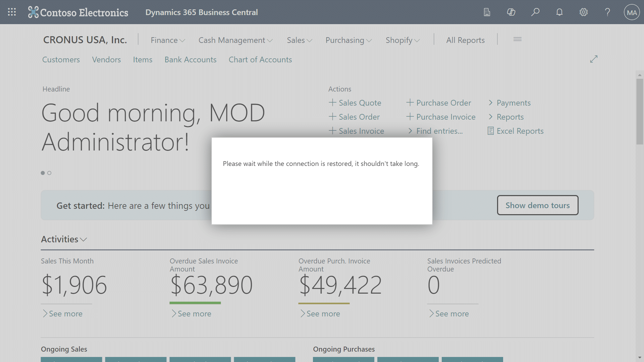This screenshot has height=362, width=644.
Task: Create a new Sales Invoice
Action: pyautogui.click(x=361, y=131)
